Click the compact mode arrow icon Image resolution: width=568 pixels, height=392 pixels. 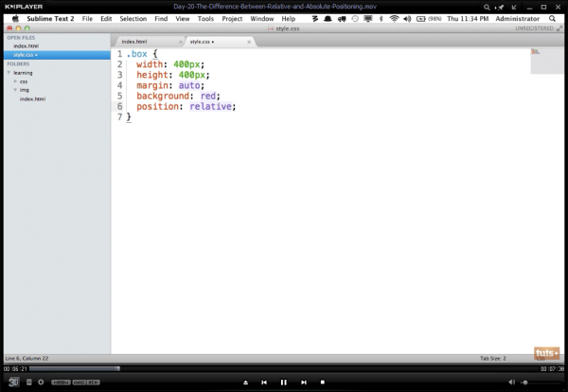coord(514,7)
